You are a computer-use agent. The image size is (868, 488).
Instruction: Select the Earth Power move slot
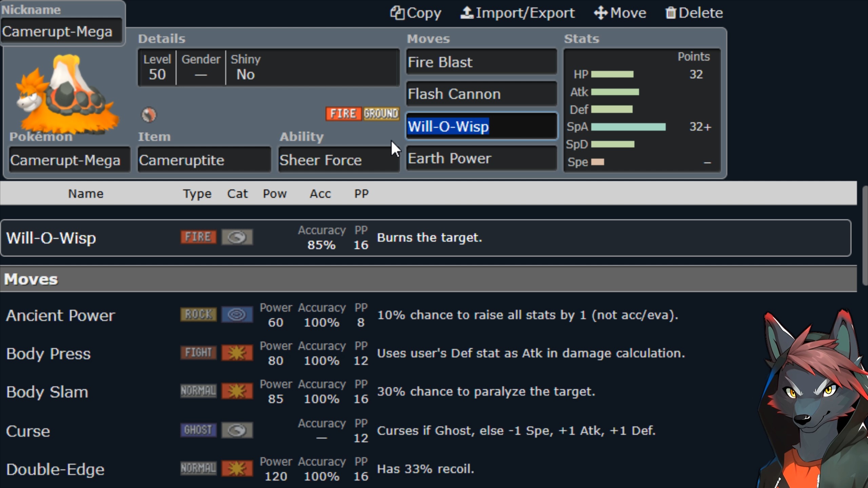[481, 158]
